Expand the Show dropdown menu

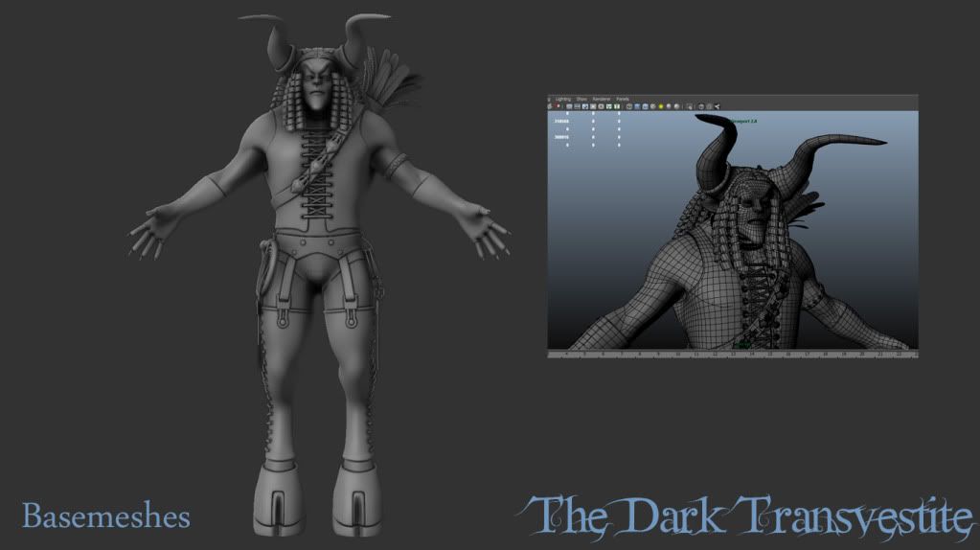coord(581,99)
